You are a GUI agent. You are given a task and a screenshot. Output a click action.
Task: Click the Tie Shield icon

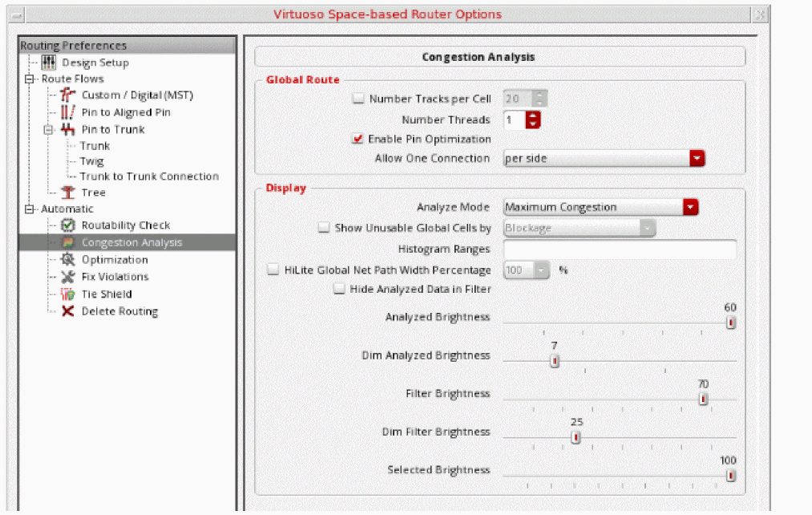tap(67, 294)
